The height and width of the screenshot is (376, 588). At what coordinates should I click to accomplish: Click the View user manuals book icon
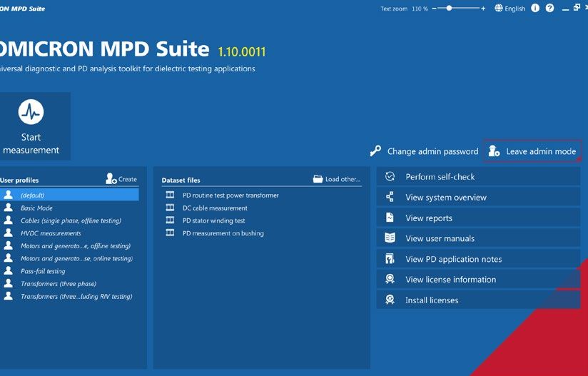tap(390, 238)
